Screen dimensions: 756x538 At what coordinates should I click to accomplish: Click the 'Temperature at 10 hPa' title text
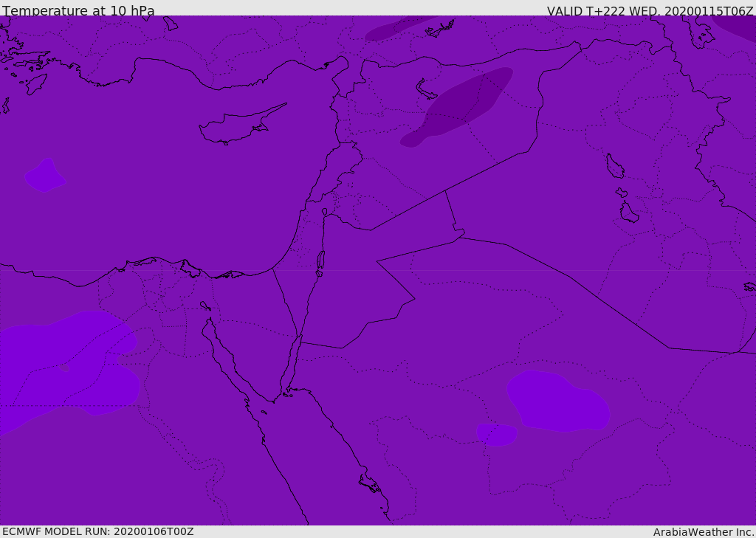[78, 10]
